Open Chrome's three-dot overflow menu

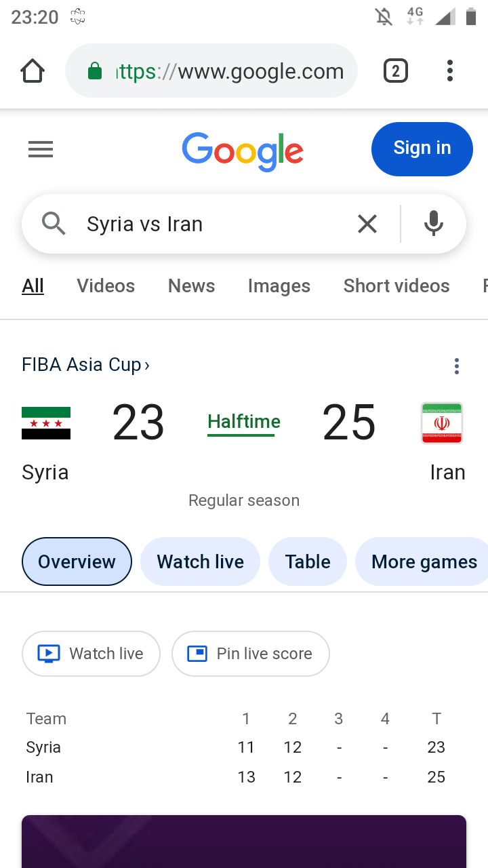coord(450,71)
